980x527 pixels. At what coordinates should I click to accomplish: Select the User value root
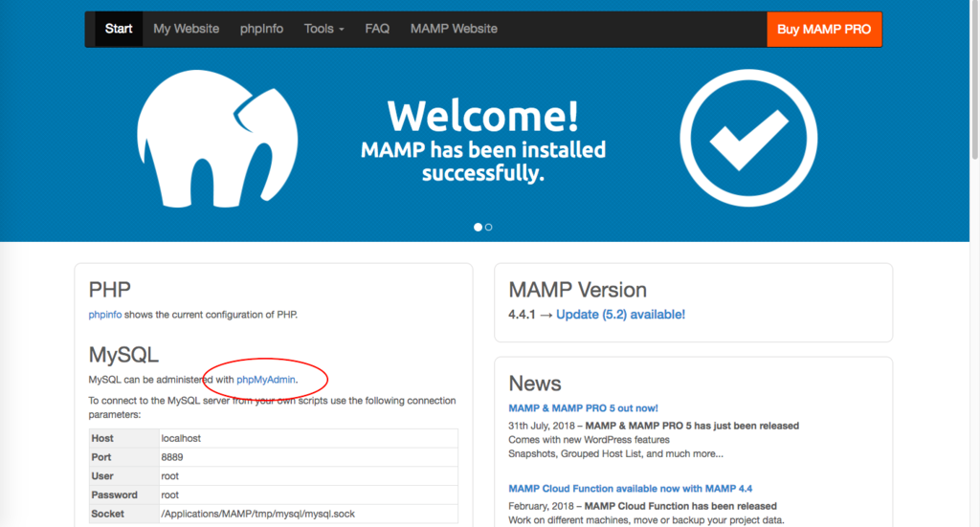pos(170,475)
